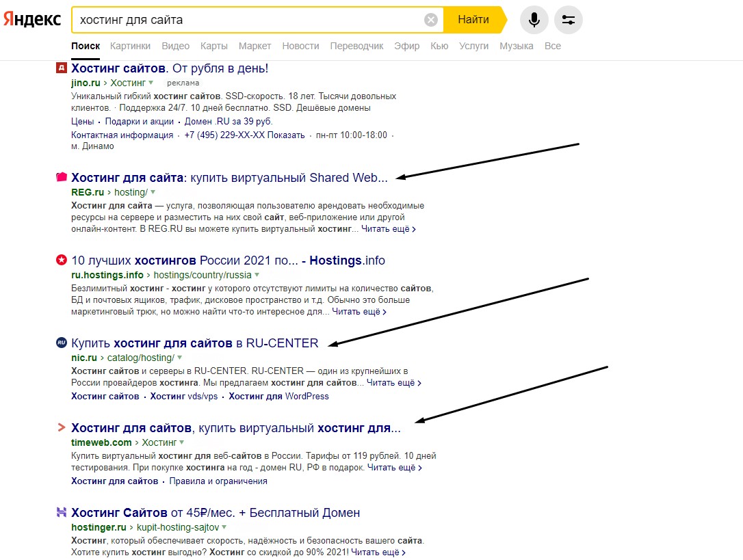Open dropdown arrow beside timeweb.com Хостинг
743x560 pixels.
point(183,443)
